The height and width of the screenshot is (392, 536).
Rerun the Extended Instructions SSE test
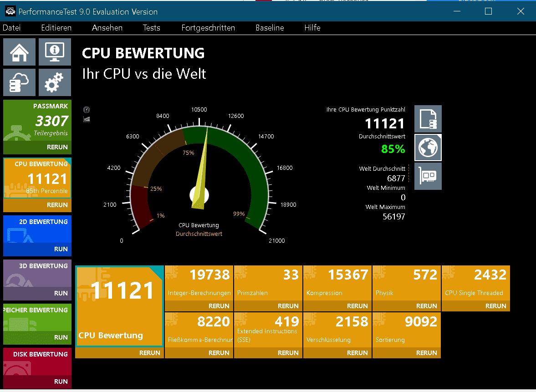click(268, 353)
